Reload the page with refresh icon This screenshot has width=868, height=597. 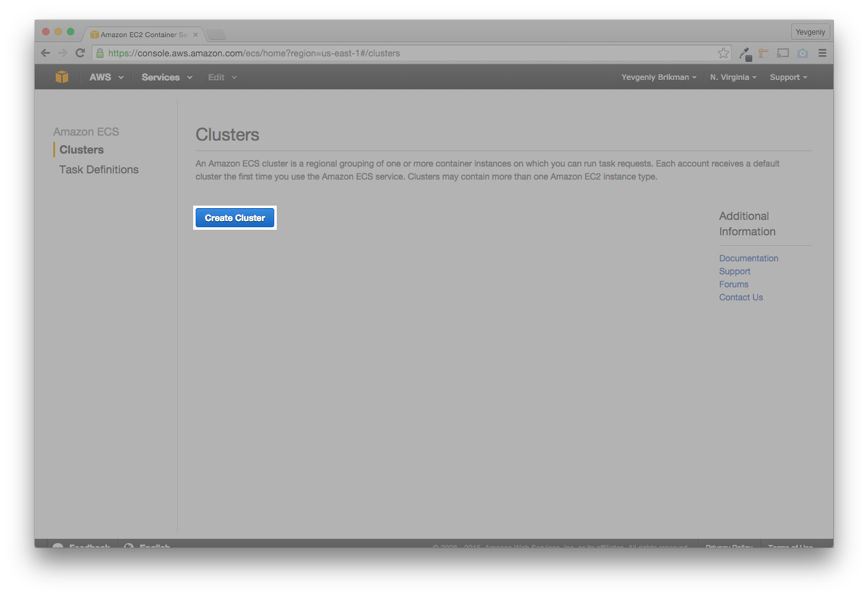point(80,53)
